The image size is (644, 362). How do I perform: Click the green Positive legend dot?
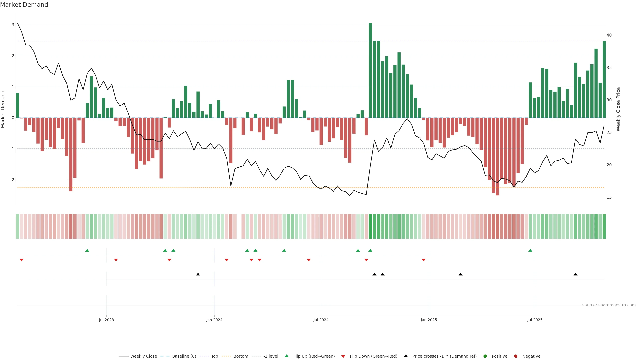tap(485, 356)
